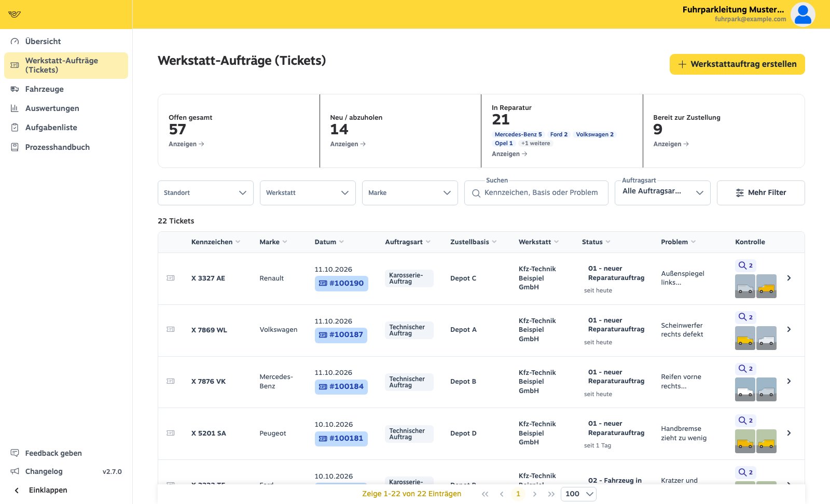Go to last page in pagination
This screenshot has width=830, height=504.
click(x=551, y=494)
